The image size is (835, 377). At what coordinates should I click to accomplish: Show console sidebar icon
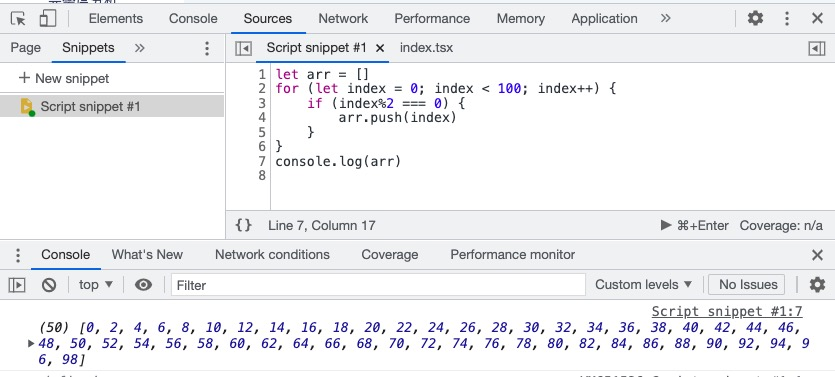[x=17, y=285]
